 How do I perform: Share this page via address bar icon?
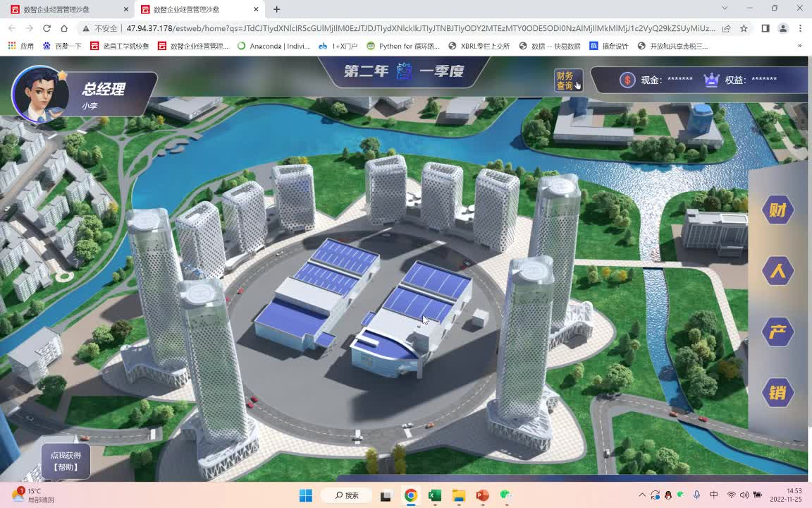click(x=727, y=28)
